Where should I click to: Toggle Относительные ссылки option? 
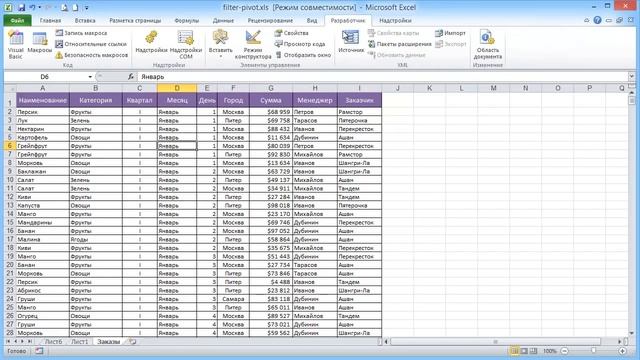(91, 44)
